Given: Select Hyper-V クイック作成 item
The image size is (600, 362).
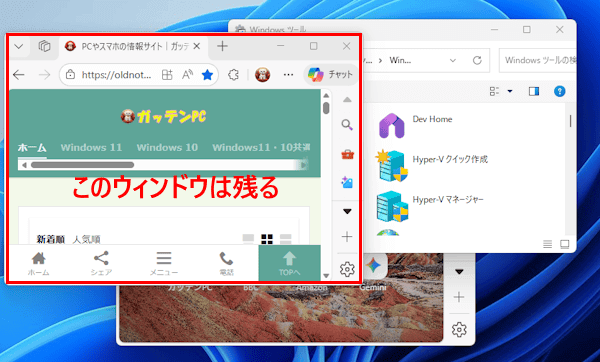Looking at the screenshot, I should point(432,165).
